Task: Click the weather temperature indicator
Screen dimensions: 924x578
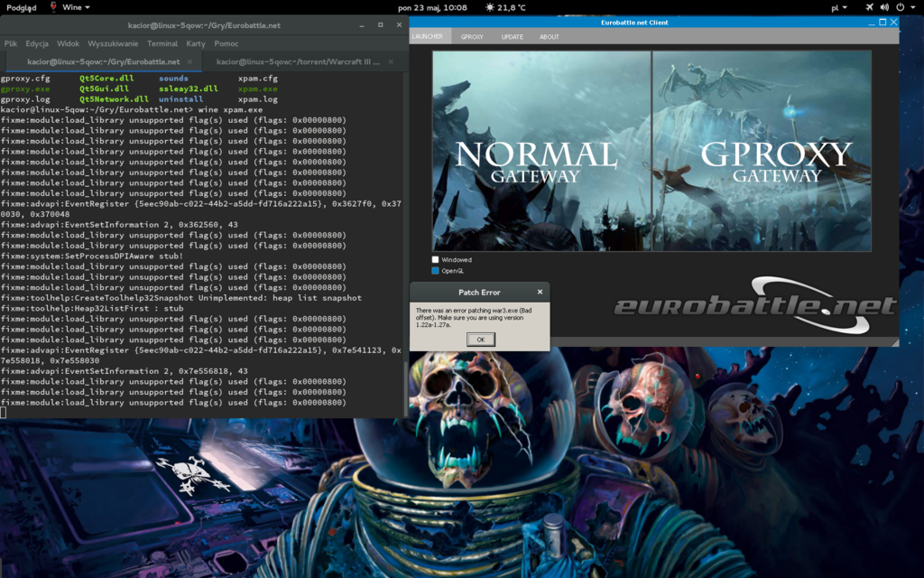Action: coord(505,7)
